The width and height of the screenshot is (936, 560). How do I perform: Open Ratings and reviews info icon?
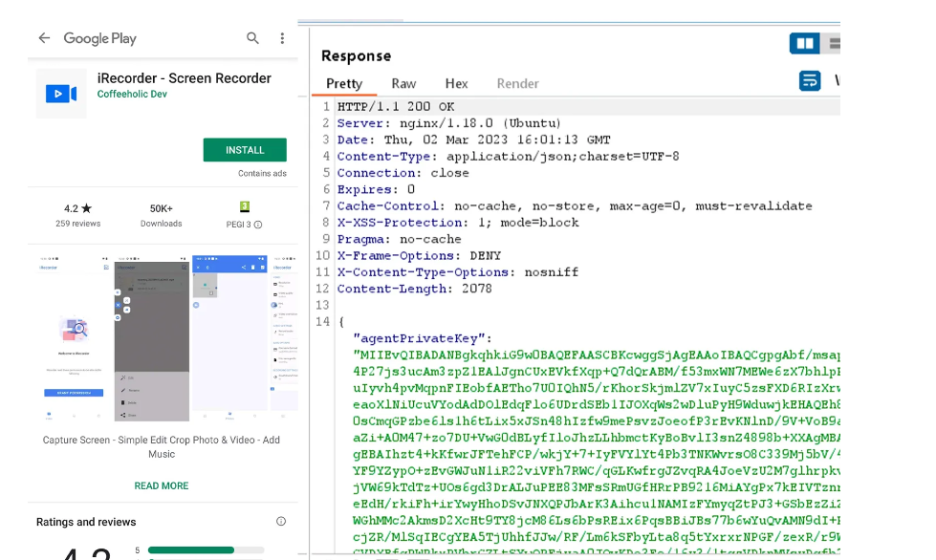pyautogui.click(x=280, y=521)
